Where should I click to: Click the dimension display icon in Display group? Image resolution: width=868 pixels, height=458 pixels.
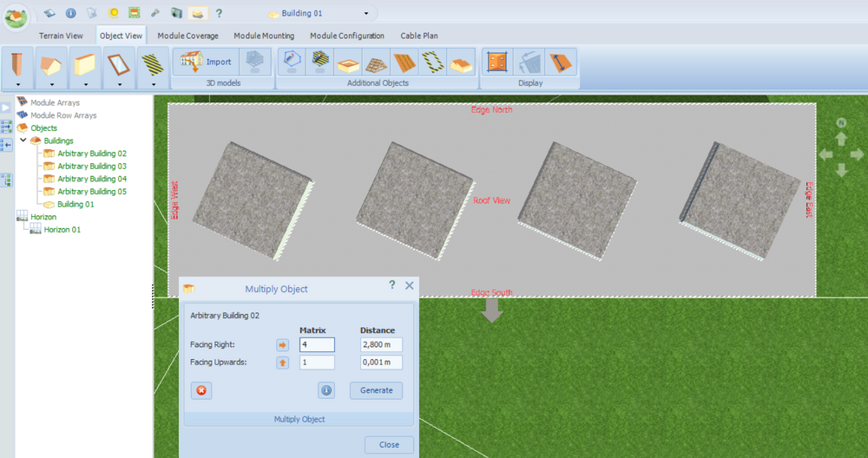[561, 62]
